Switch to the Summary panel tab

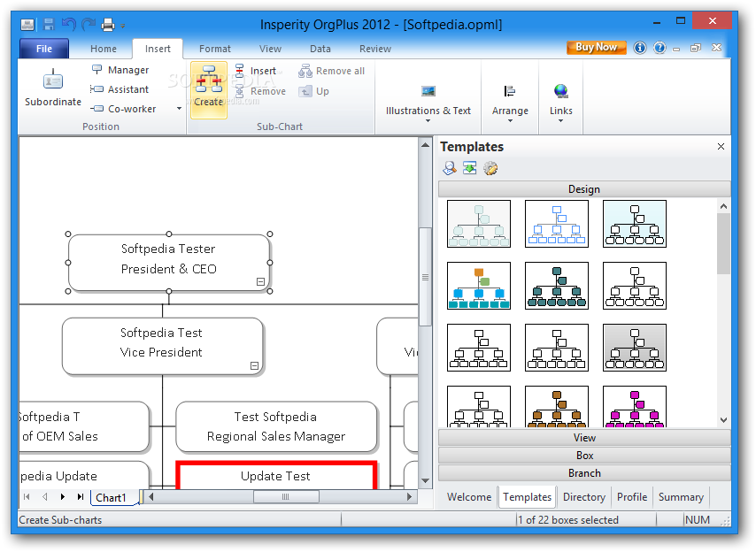pyautogui.click(x=681, y=497)
